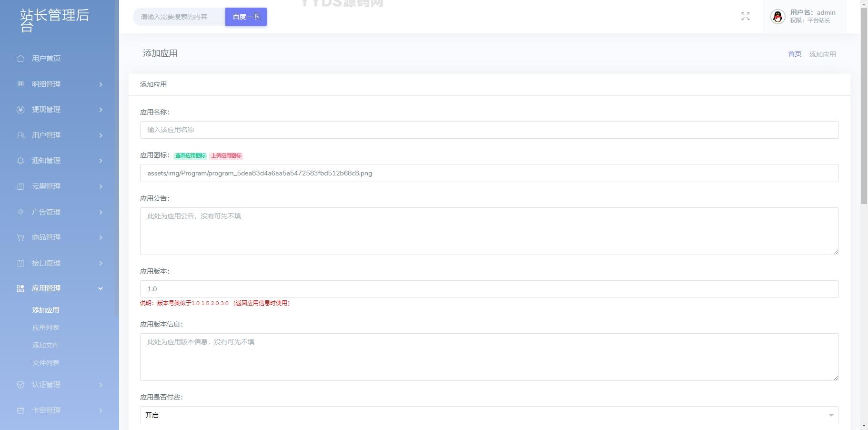
Task: Click the 百度一下 search button
Action: [246, 17]
